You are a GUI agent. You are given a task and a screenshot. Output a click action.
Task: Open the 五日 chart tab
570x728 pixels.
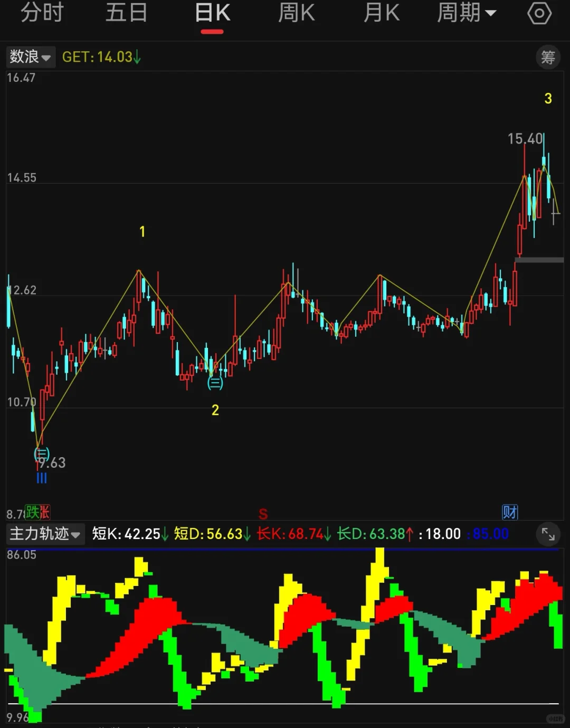[127, 13]
